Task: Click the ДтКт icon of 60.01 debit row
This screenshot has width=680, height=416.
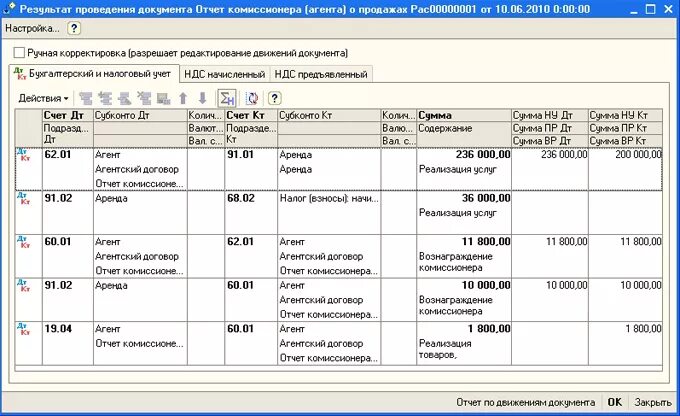Action: (x=22, y=242)
